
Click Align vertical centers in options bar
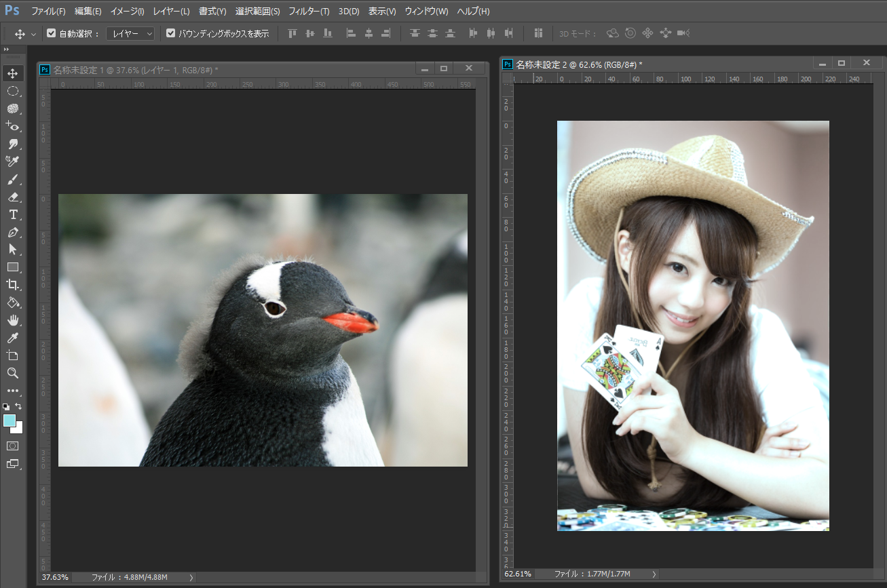coord(310,33)
